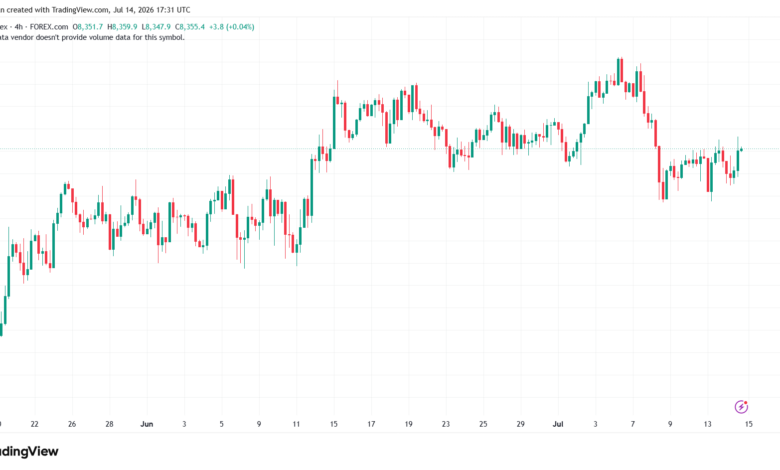The image size is (780, 470).
Task: Select the open value 8,351.7
Action: [x=88, y=27]
